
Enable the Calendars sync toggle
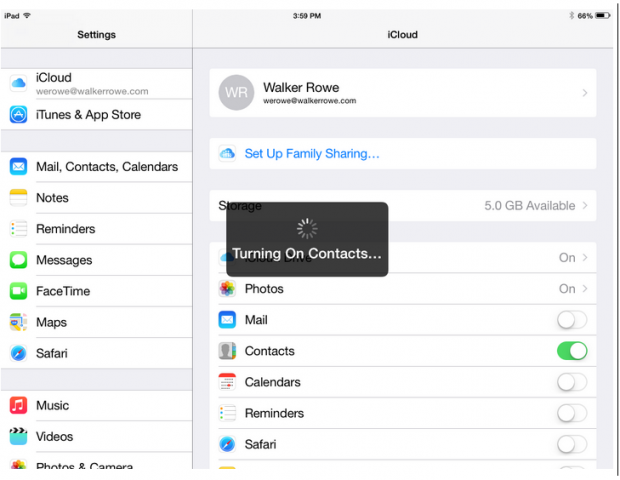(572, 382)
